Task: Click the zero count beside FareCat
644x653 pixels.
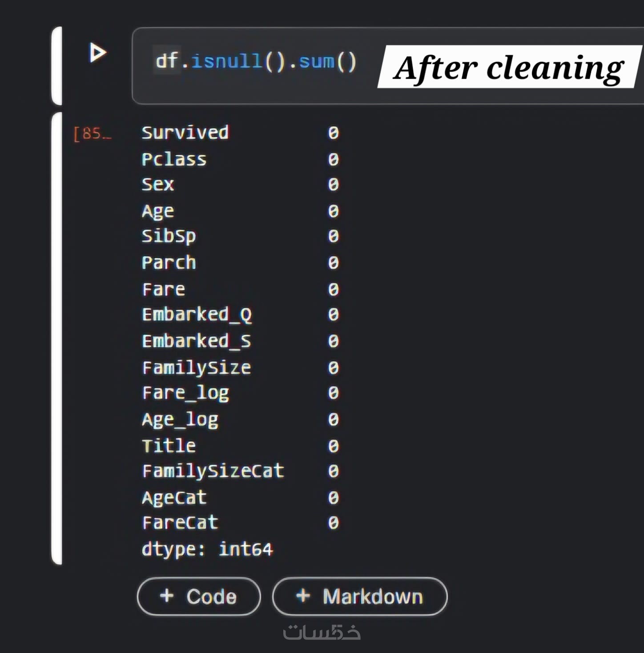Action: pyautogui.click(x=333, y=522)
